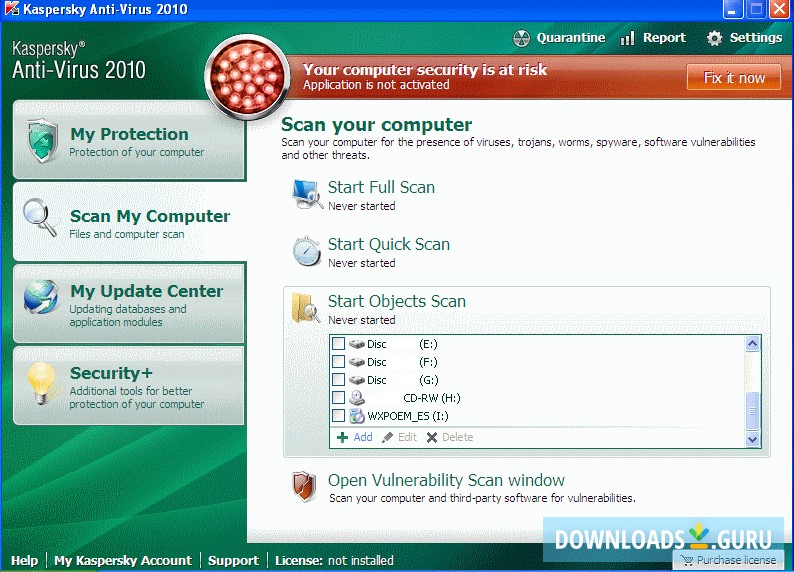Check the Disc (E:) checkbox
The width and height of the screenshot is (794, 572).
(x=338, y=344)
